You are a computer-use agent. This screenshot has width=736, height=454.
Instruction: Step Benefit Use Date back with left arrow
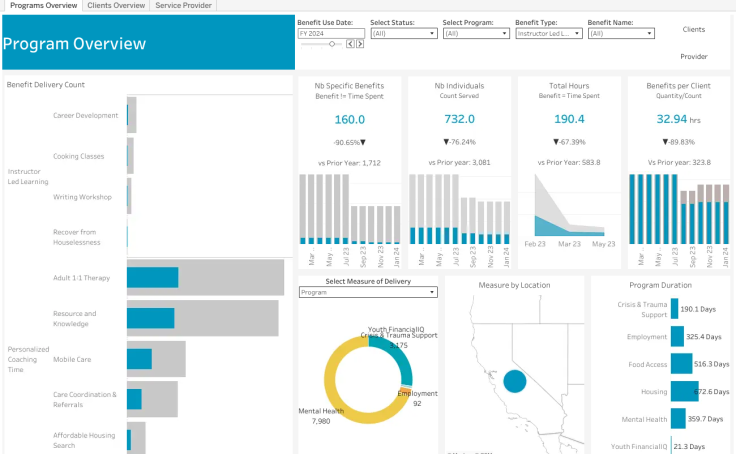coord(350,44)
